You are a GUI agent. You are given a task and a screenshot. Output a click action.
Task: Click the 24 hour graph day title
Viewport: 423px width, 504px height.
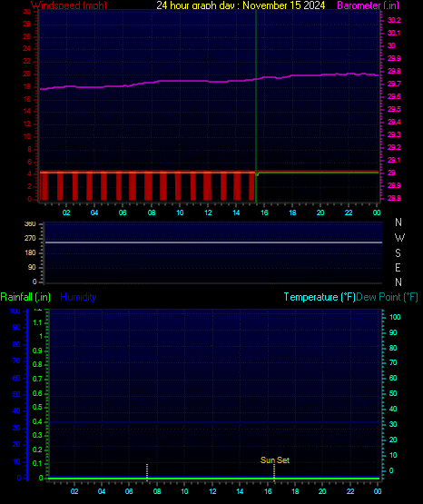(241, 5)
